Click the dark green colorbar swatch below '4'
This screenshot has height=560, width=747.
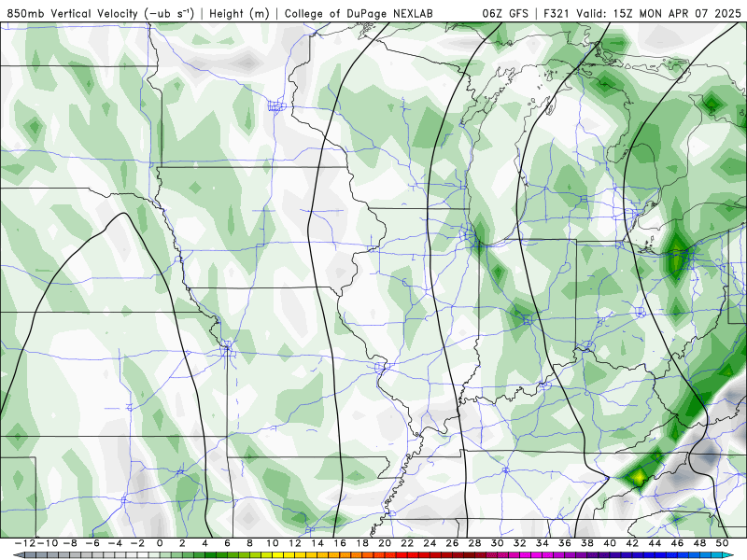click(211, 555)
